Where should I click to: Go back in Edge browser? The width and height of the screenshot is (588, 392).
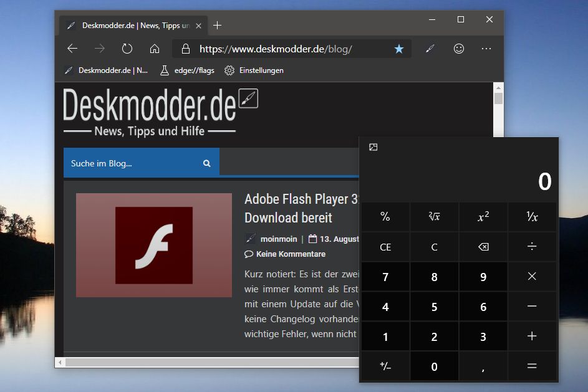point(72,49)
